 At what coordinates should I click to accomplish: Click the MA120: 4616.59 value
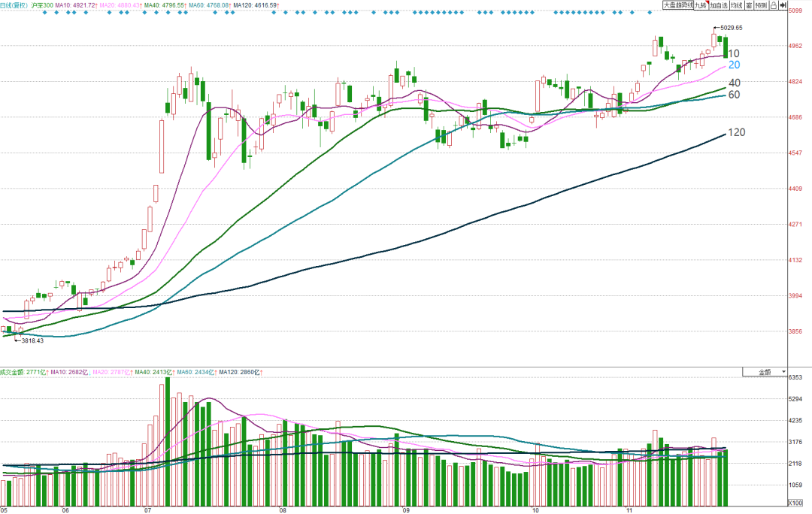(x=255, y=5)
